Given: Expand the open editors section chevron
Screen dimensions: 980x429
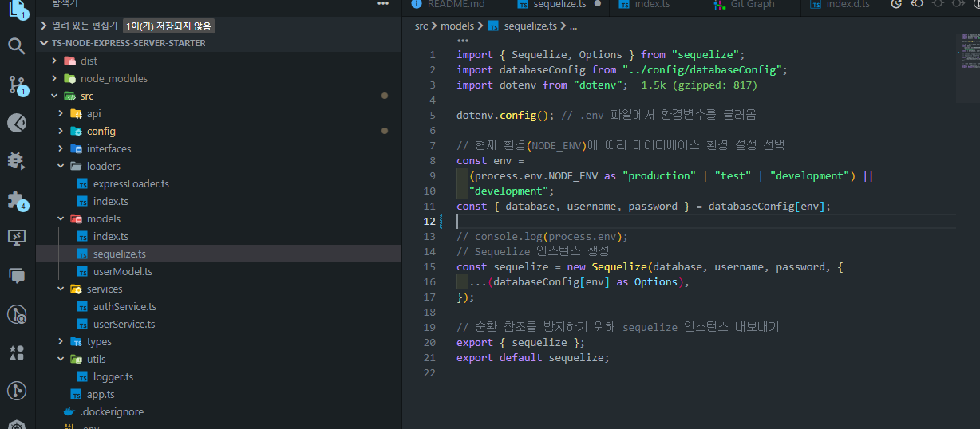Looking at the screenshot, I should coord(44,26).
